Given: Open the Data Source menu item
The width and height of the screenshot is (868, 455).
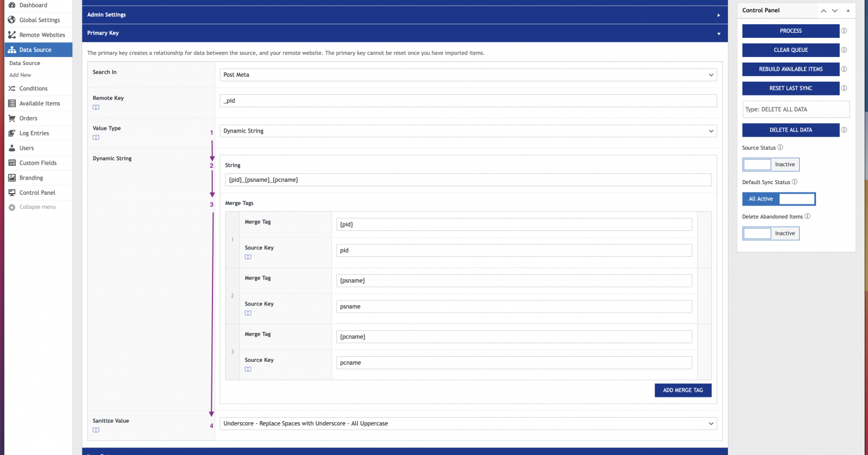Looking at the screenshot, I should [38, 50].
